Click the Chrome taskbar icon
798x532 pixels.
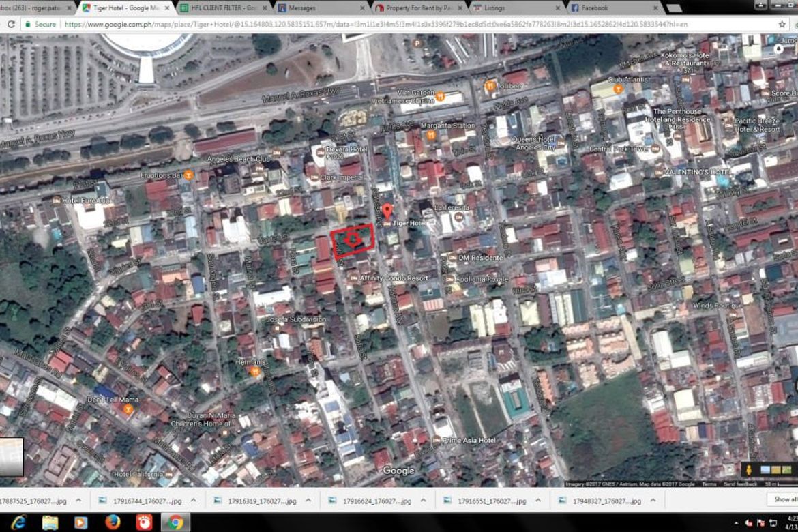click(x=175, y=522)
